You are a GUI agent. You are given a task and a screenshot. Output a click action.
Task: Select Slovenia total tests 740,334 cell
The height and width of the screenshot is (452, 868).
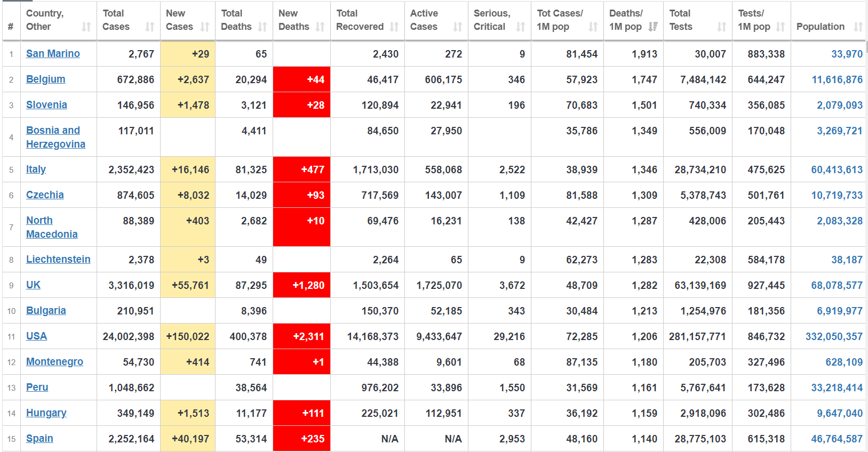click(x=698, y=105)
